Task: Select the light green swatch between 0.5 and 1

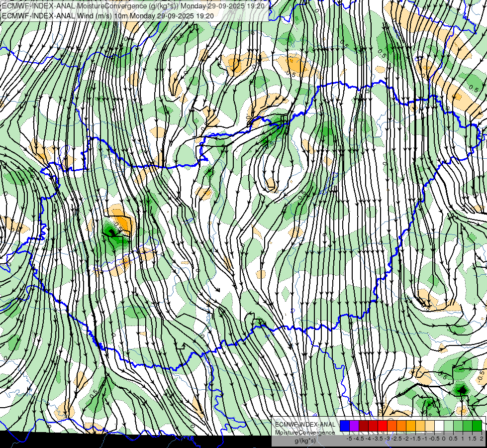Action: click(x=458, y=426)
